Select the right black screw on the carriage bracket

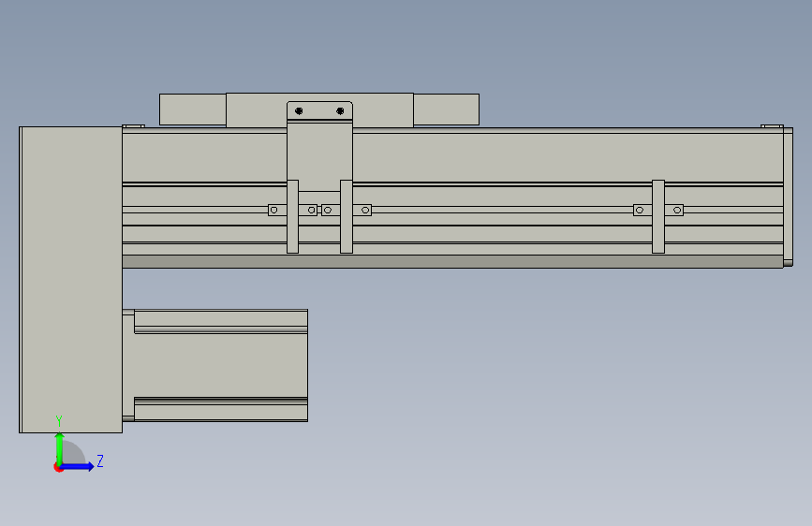pos(340,110)
